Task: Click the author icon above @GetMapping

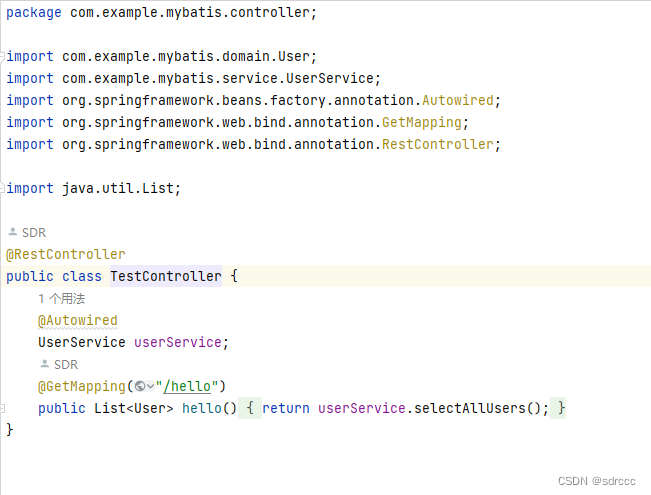Action: click(x=45, y=364)
